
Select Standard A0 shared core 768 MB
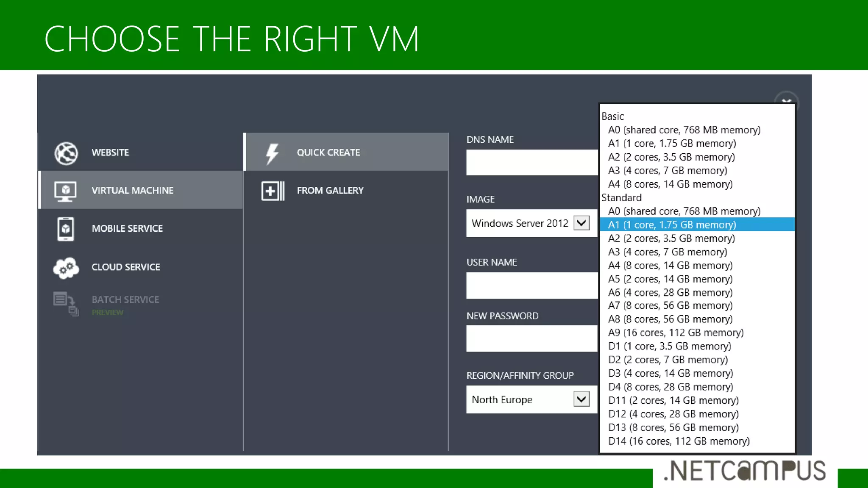click(697, 211)
